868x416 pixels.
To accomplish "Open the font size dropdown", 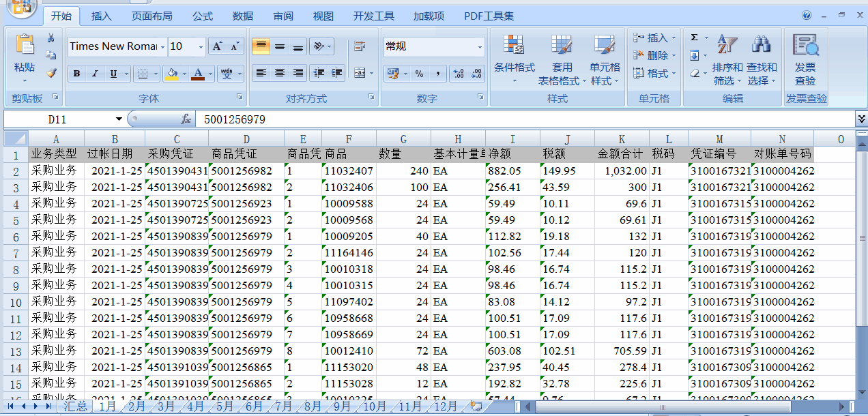I will (x=201, y=46).
